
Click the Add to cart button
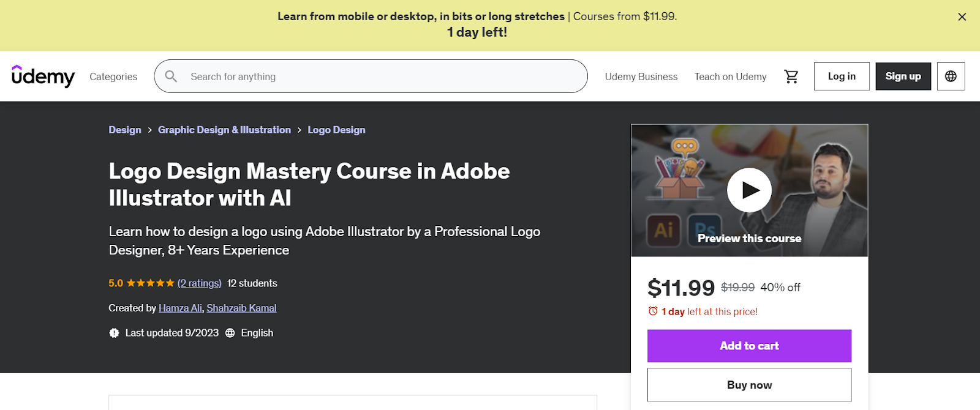(749, 346)
